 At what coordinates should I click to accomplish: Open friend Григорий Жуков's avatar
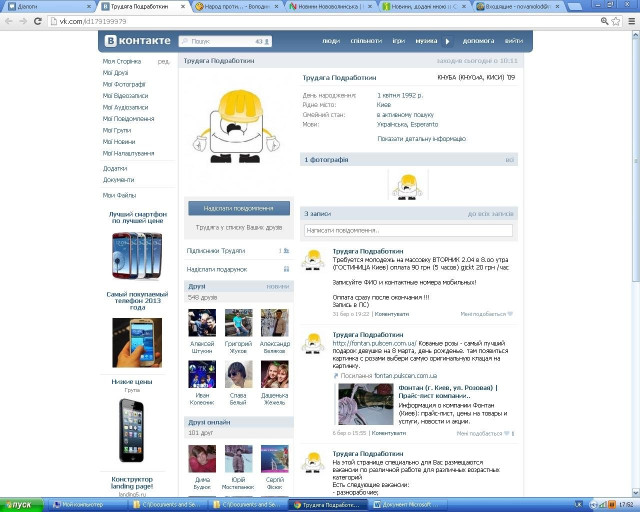click(x=238, y=323)
